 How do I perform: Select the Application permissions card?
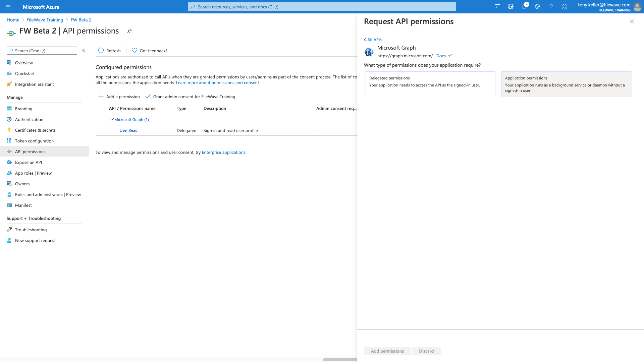click(566, 84)
